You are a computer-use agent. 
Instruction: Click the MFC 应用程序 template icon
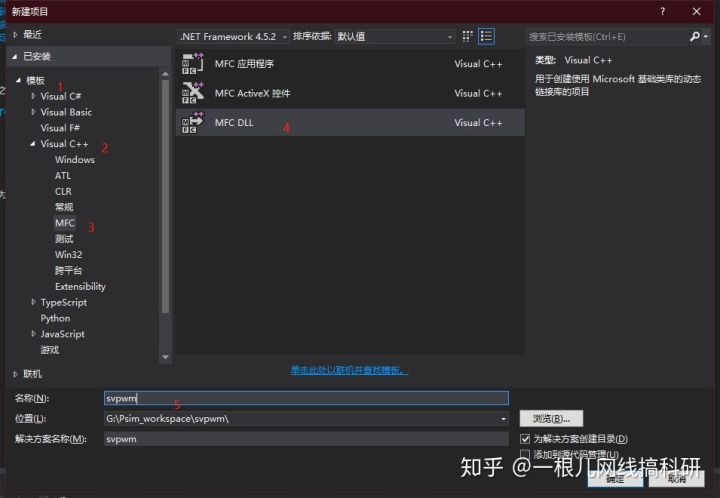[x=192, y=64]
